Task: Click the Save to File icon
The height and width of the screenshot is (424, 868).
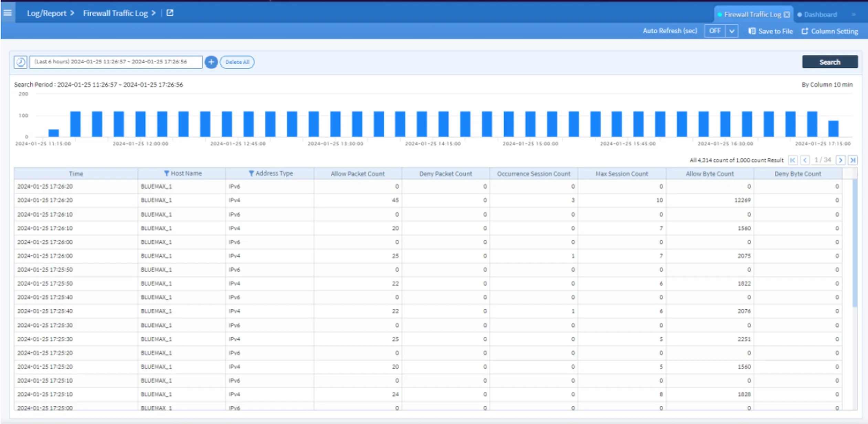Action: 752,31
